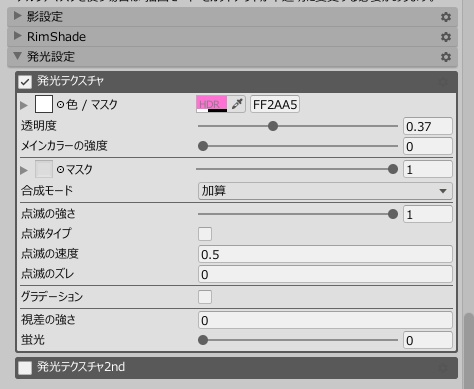Click the 発光テクスチャ header label
This screenshot has width=474, height=389.
tap(70, 81)
